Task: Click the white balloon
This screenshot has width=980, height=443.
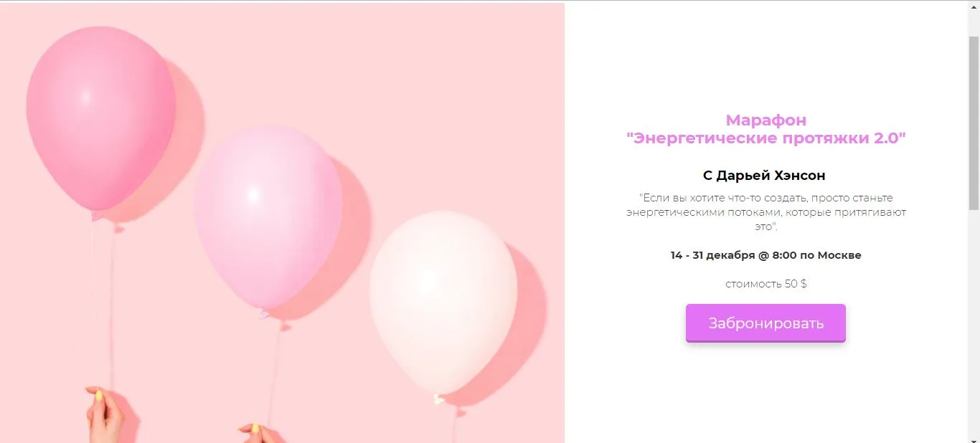Action: 443,301
